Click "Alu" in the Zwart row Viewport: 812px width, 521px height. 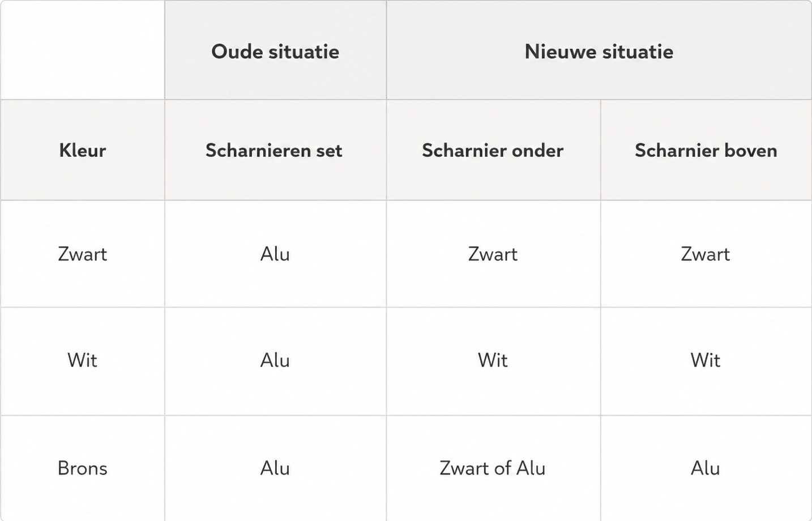(275, 254)
